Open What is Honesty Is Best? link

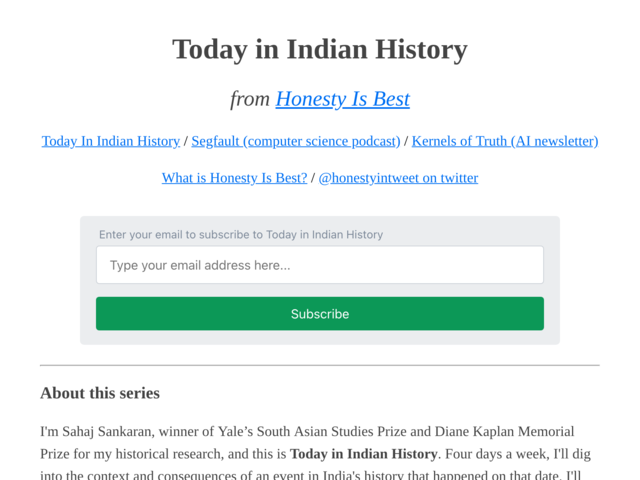(234, 178)
